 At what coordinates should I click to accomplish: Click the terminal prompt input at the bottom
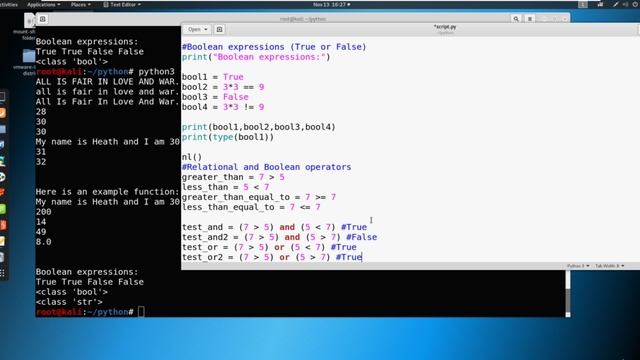tap(141, 312)
